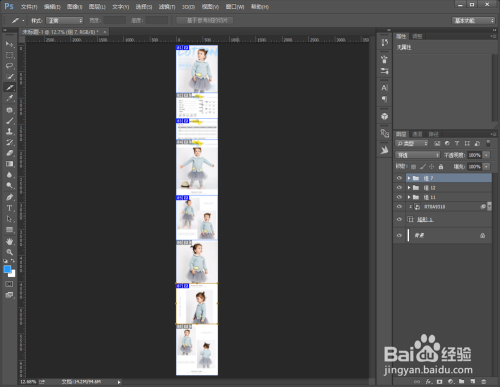The image size is (500, 387).
Task: Open the 图像(I) menu
Action: click(74, 7)
